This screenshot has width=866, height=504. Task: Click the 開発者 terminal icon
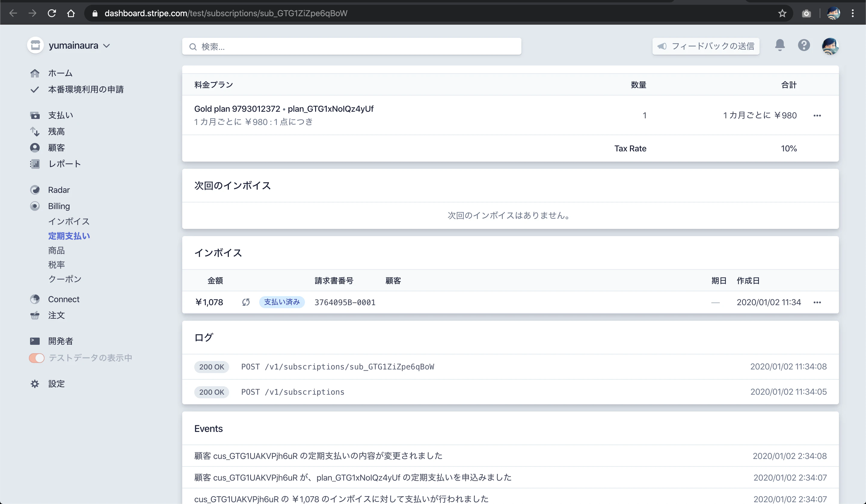click(35, 341)
